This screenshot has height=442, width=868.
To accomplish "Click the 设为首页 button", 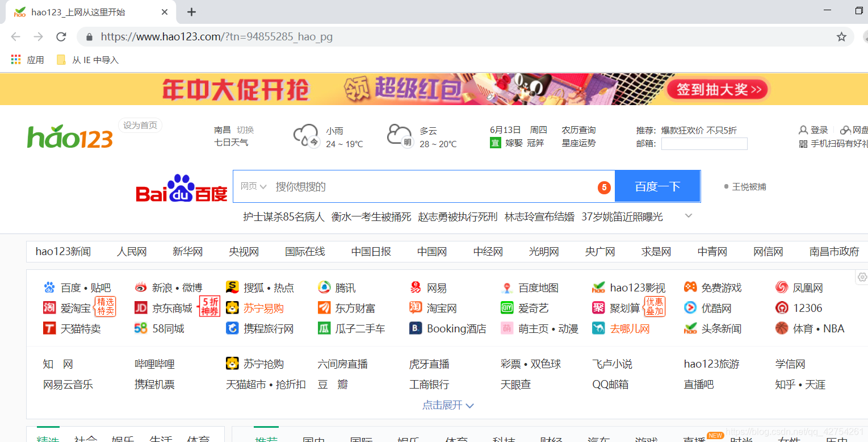I will pos(140,126).
